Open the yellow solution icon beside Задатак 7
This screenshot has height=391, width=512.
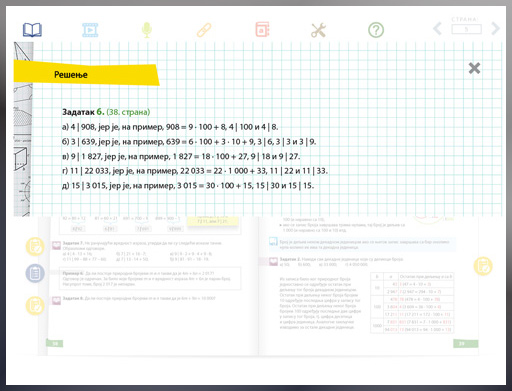tap(35, 247)
